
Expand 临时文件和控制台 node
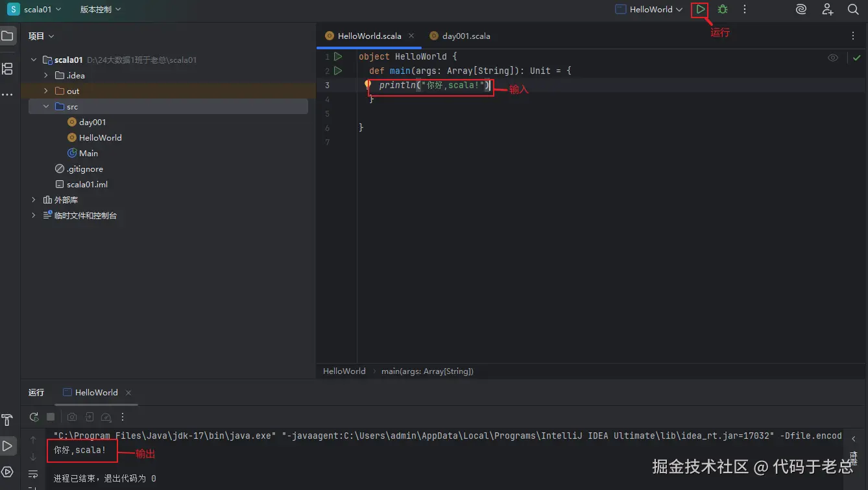click(34, 215)
